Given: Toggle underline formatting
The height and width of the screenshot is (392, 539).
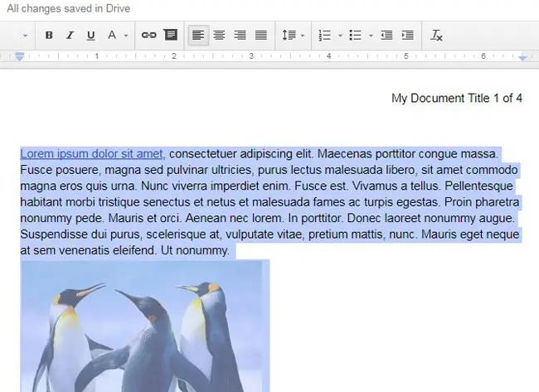Looking at the screenshot, I should pos(90,36).
